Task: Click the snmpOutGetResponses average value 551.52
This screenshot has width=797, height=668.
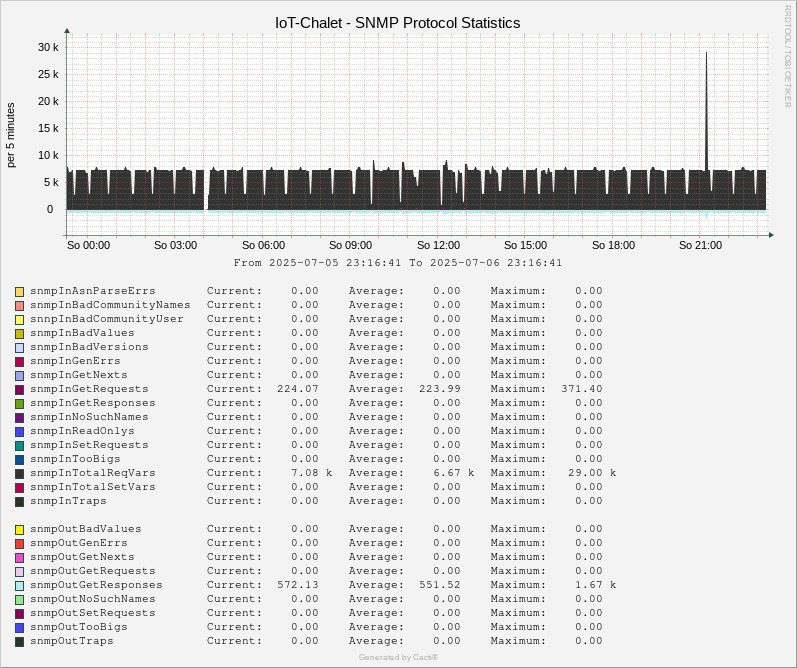Action: click(x=440, y=585)
